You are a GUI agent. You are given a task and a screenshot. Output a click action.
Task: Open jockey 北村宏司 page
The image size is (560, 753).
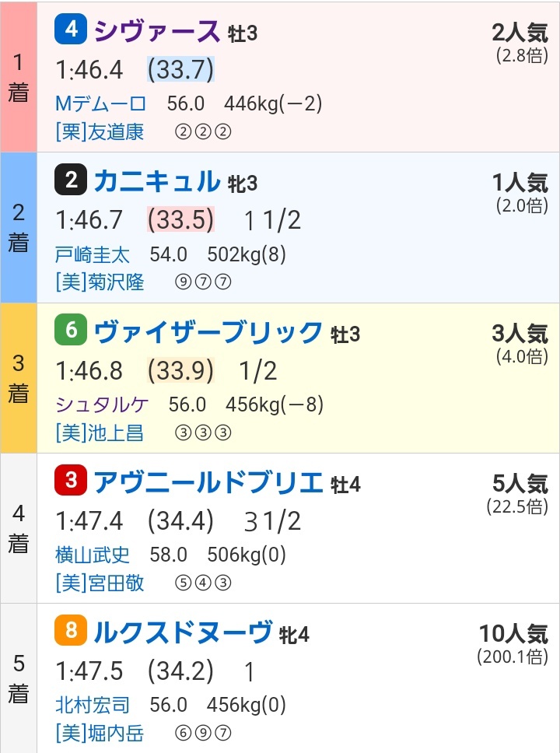(x=93, y=705)
